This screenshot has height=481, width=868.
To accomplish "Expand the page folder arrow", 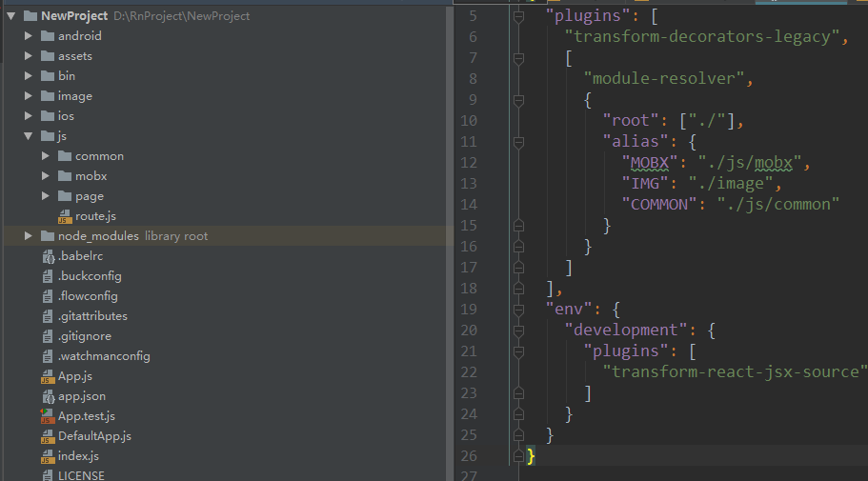I will 46,196.
